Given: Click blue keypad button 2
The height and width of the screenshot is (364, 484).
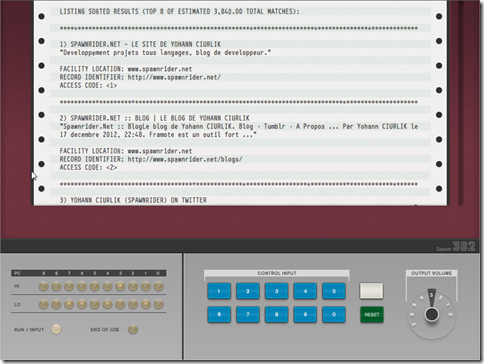Looking at the screenshot, I should [248, 291].
